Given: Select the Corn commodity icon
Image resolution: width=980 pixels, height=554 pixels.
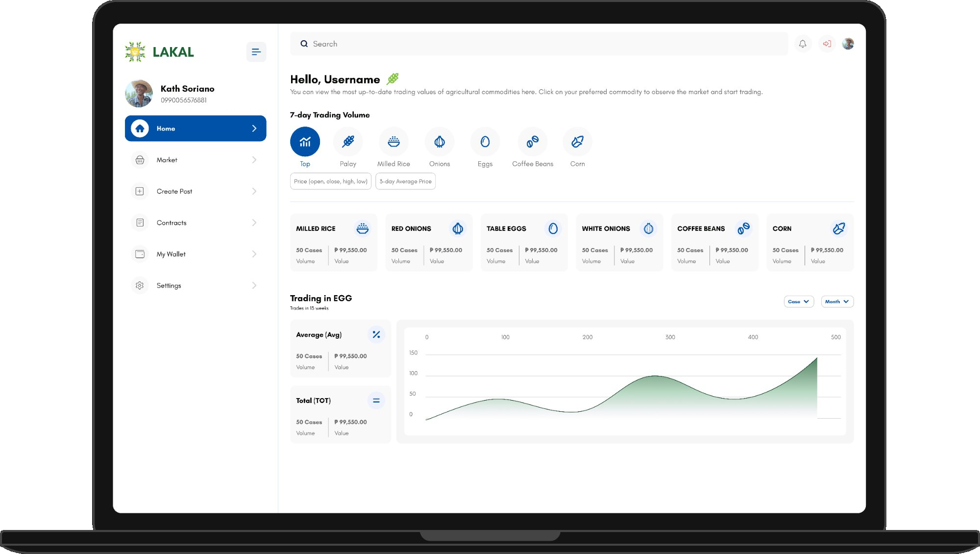Looking at the screenshot, I should [x=577, y=141].
